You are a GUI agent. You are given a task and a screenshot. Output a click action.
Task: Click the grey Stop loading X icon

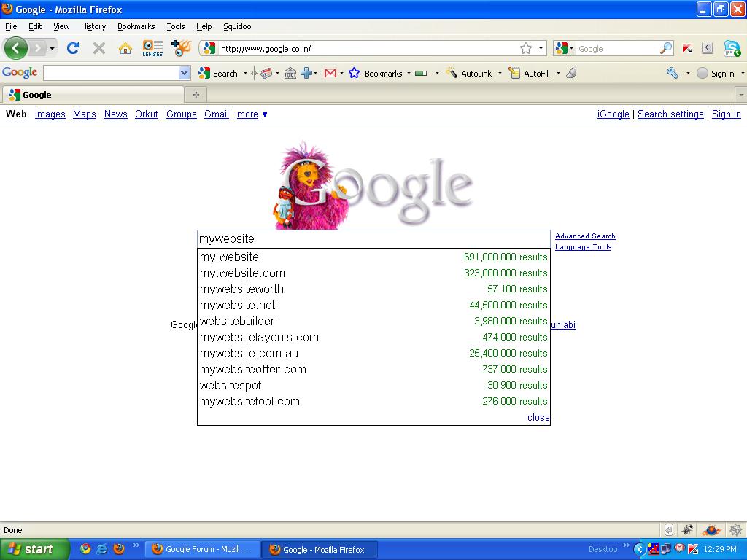tap(99, 48)
